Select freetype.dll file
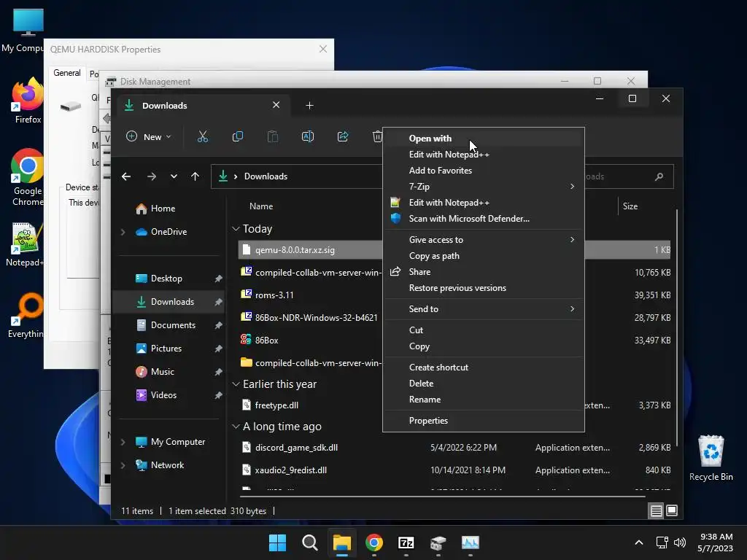Viewport: 747px width, 560px height. 276,405
